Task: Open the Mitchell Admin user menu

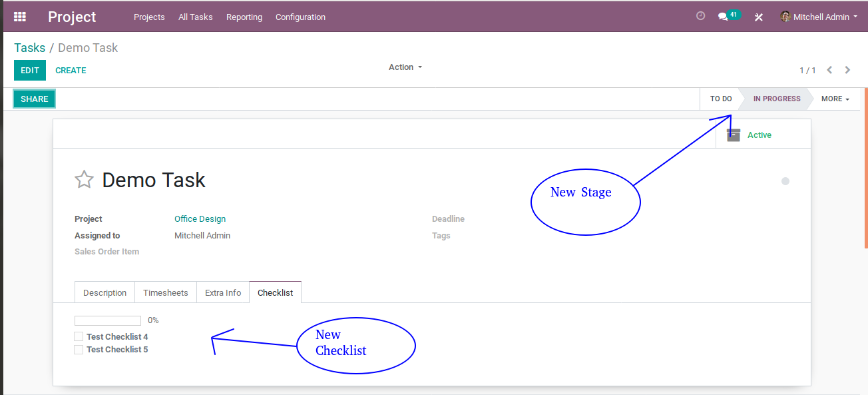Action: 819,17
